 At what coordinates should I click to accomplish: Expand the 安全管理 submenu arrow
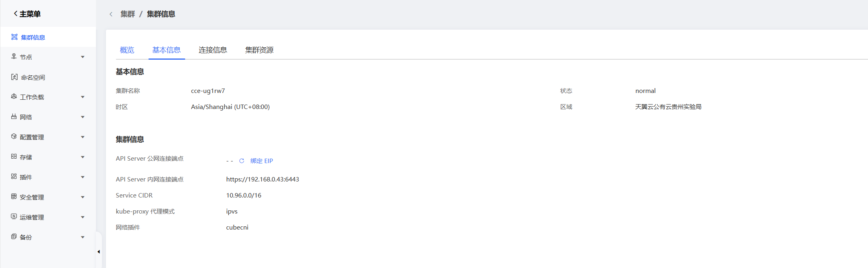tap(83, 197)
